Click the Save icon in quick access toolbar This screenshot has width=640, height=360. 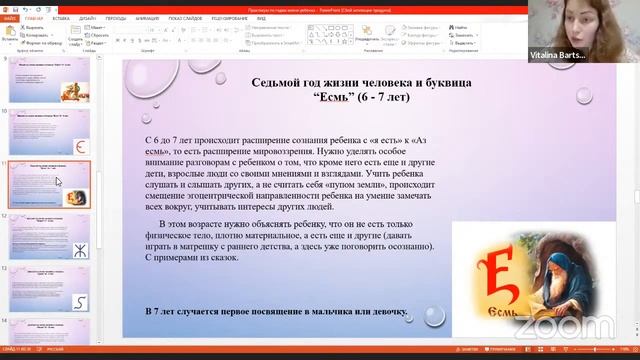(x=16, y=10)
